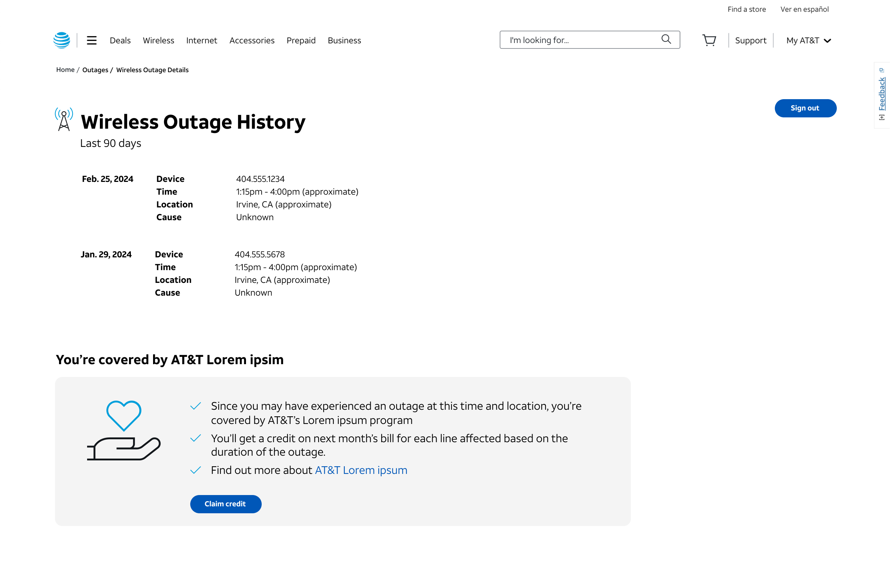This screenshot has width=890, height=588.
Task: Click the checkmark beside Find out more
Action: 196,470
